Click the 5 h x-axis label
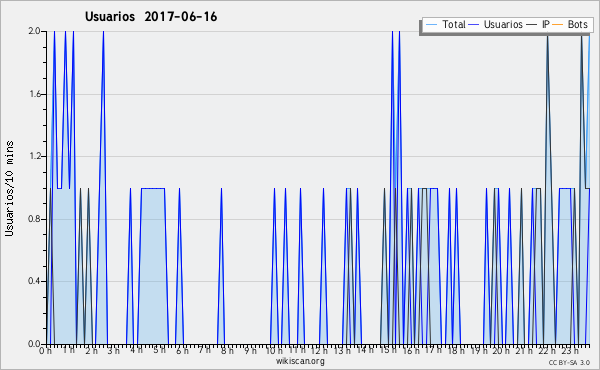Viewport: 600px width, 370px height. (159, 350)
